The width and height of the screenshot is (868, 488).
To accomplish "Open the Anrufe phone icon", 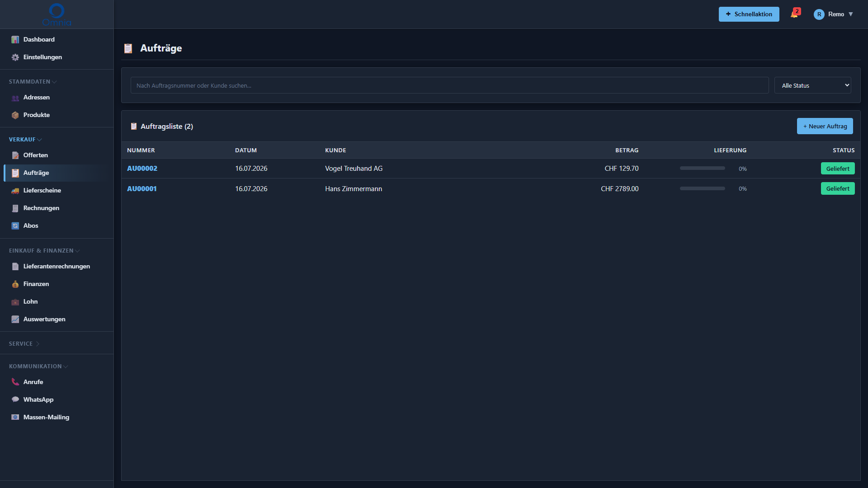I will [x=15, y=382].
